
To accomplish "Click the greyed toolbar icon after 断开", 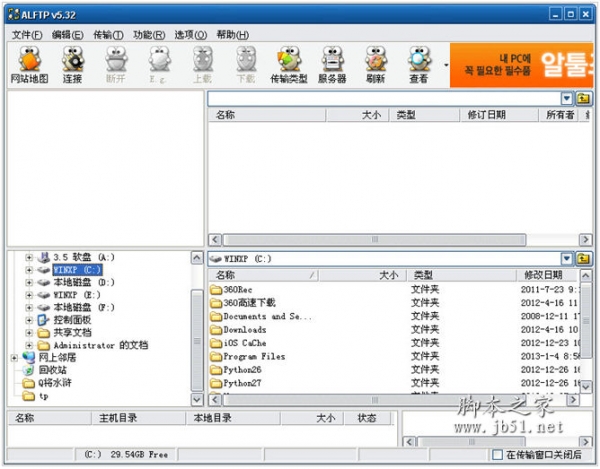I will pyautogui.click(x=159, y=65).
